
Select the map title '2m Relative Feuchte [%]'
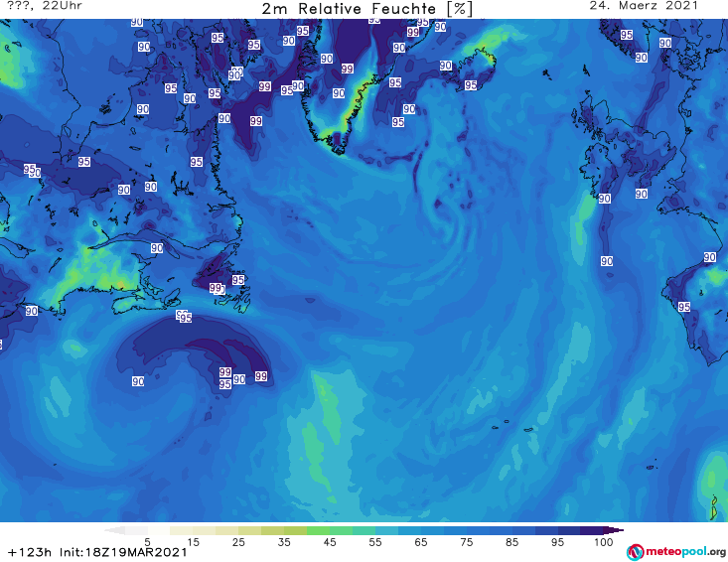pyautogui.click(x=367, y=9)
